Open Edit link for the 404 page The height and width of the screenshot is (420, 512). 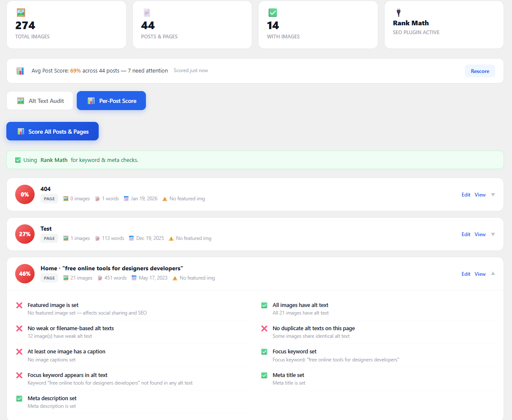466,195
